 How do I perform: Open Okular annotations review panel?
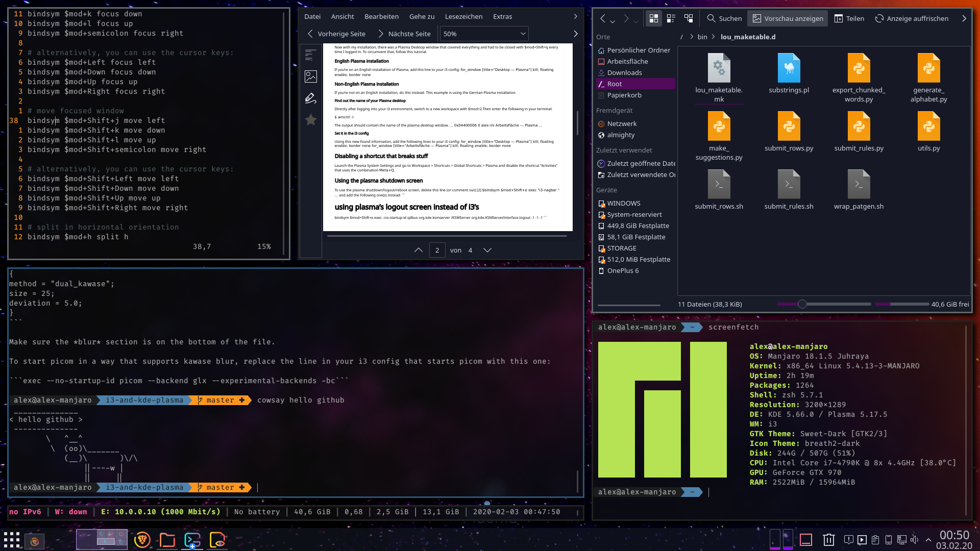pyautogui.click(x=310, y=98)
